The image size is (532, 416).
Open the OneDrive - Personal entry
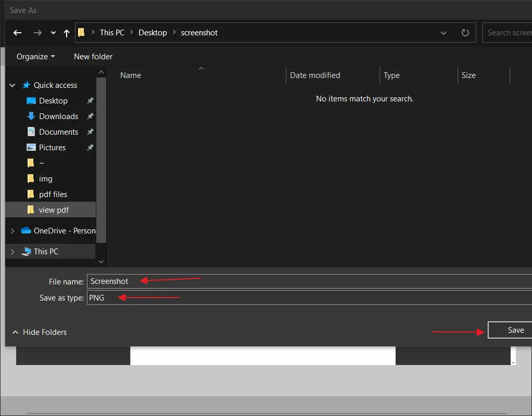(62, 230)
